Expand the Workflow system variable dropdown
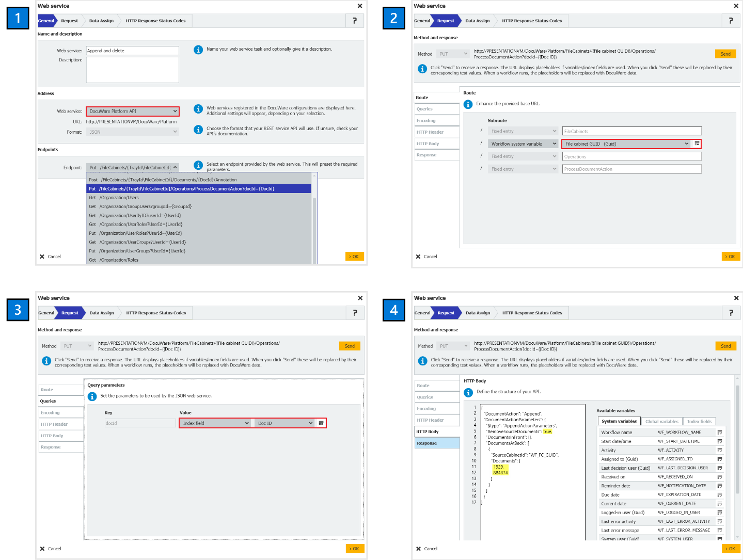Image resolution: width=743 pixels, height=560 pixels. 523,144
